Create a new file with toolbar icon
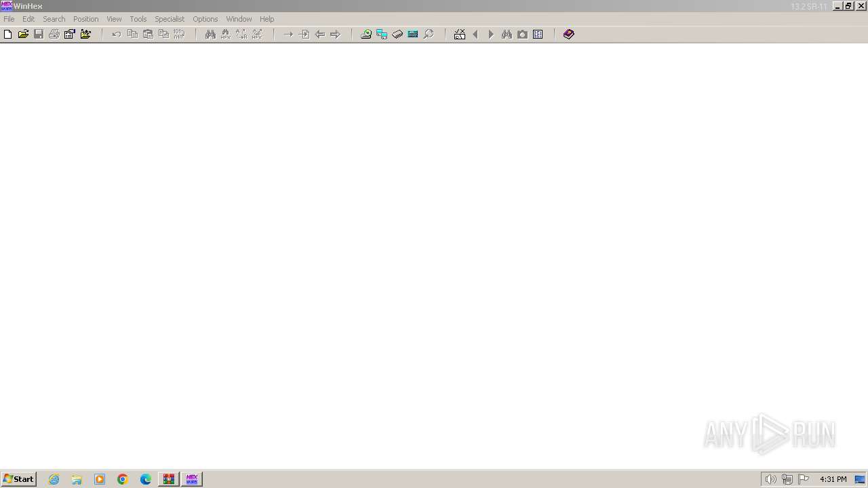Image resolution: width=868 pixels, height=488 pixels. 8,34
